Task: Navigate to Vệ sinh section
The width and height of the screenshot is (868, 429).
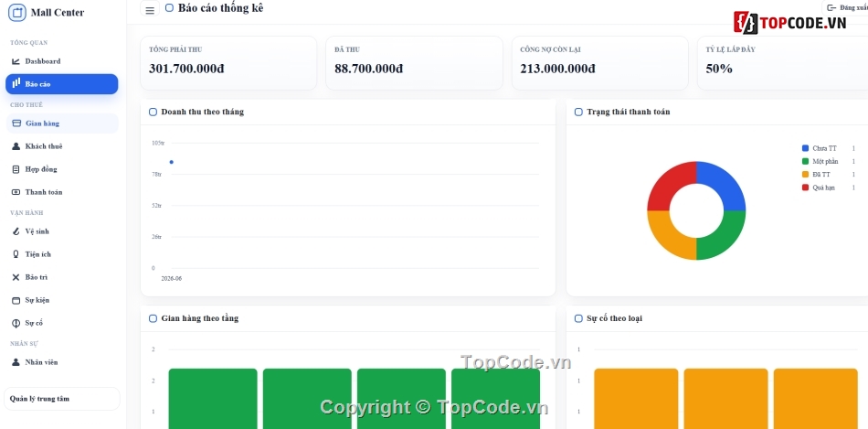Action: pos(62,231)
